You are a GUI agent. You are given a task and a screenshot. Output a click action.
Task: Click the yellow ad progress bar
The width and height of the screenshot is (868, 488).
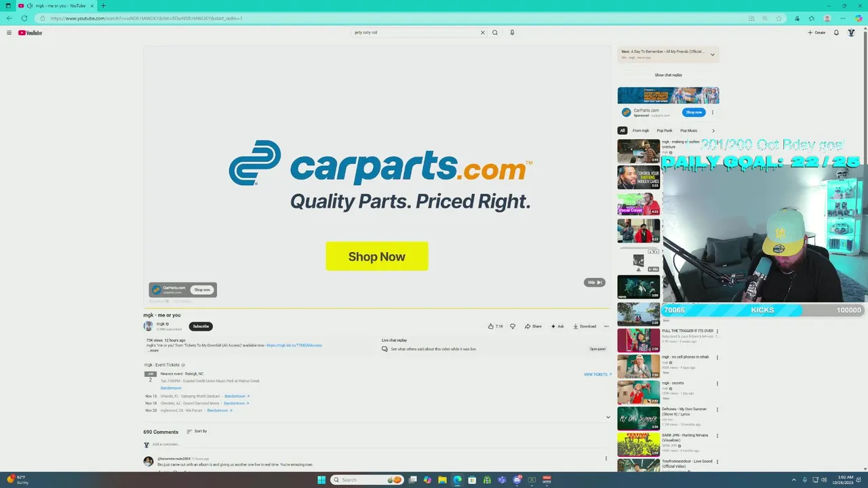pyautogui.click(x=376, y=308)
